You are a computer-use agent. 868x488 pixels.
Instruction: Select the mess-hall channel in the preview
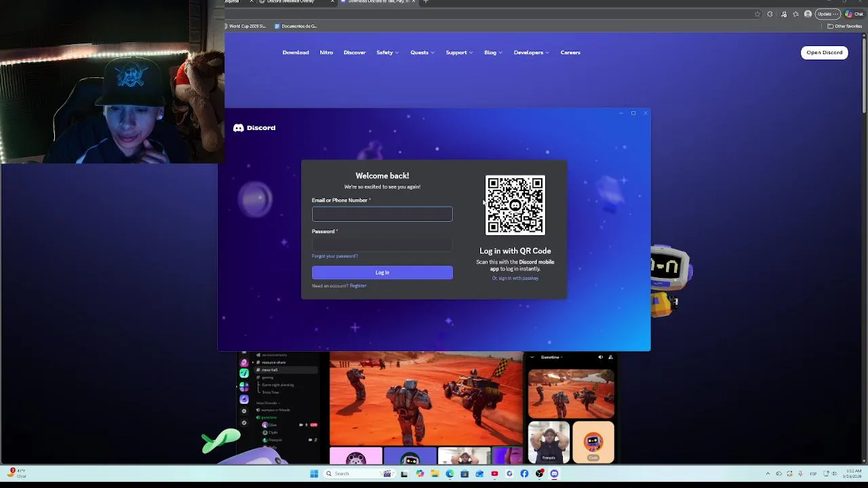tap(286, 370)
